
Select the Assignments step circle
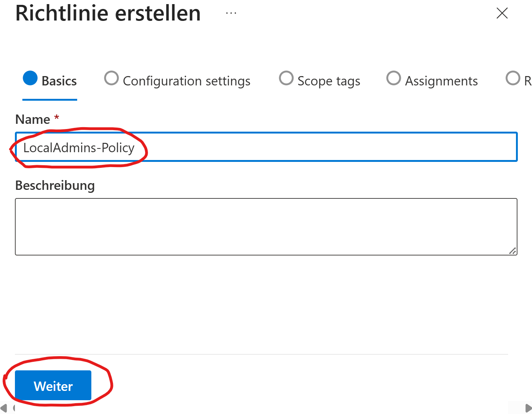pyautogui.click(x=394, y=78)
